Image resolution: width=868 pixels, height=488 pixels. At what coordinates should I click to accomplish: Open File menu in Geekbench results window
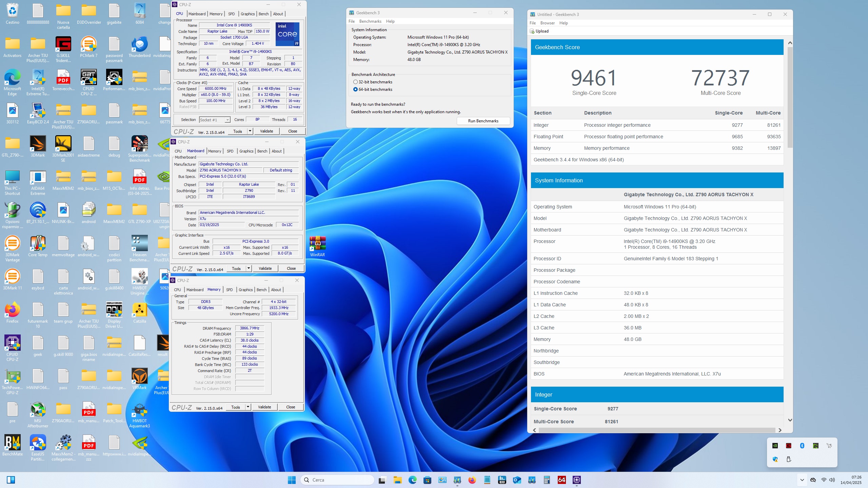533,23
